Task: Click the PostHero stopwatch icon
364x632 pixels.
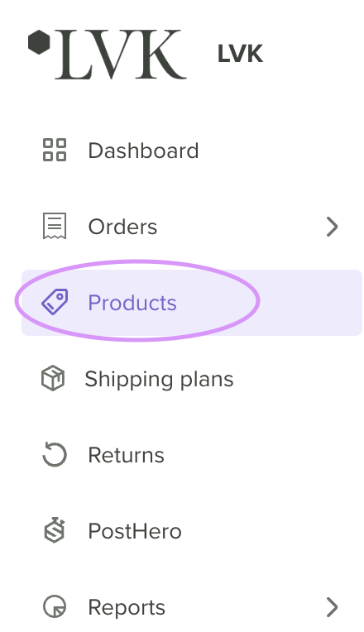Action: 55,530
